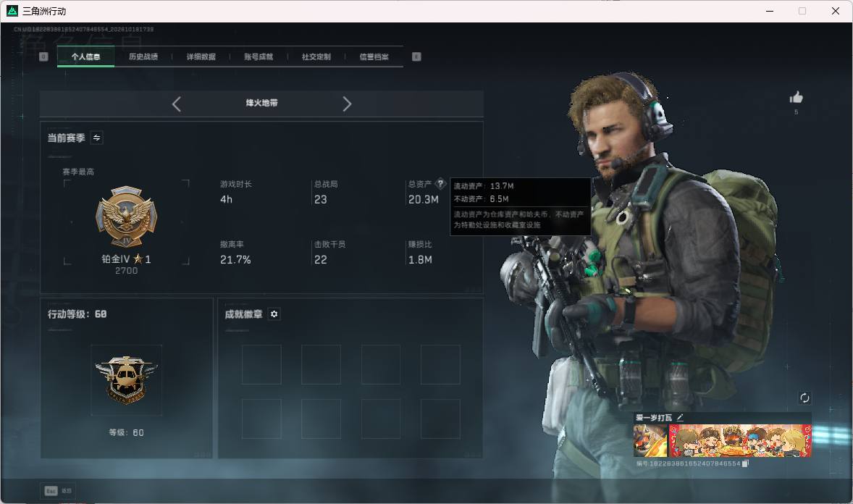Close the 三角洲行动 window

pos(836,11)
